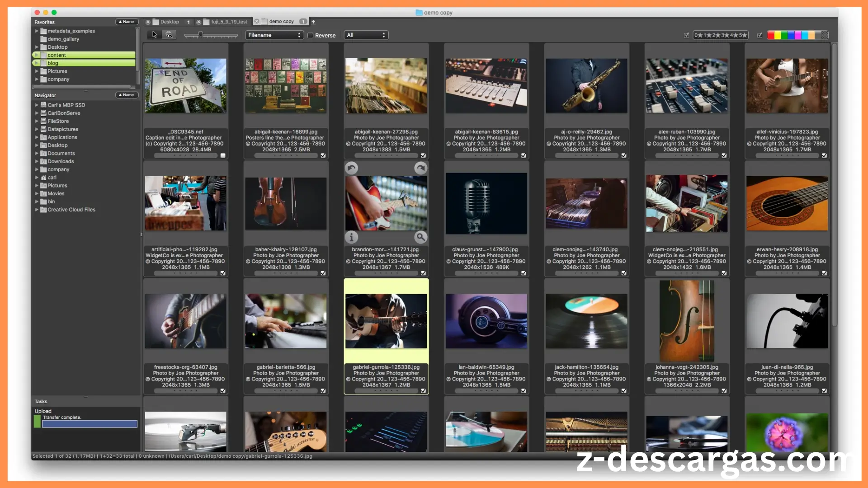Image resolution: width=868 pixels, height=488 pixels.
Task: Close the demo copy tab
Action: click(x=257, y=22)
